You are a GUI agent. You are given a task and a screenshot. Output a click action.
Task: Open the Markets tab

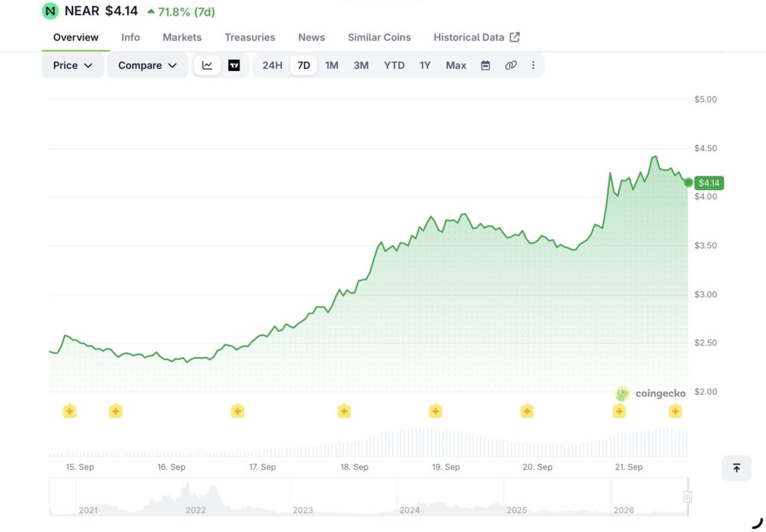point(182,37)
